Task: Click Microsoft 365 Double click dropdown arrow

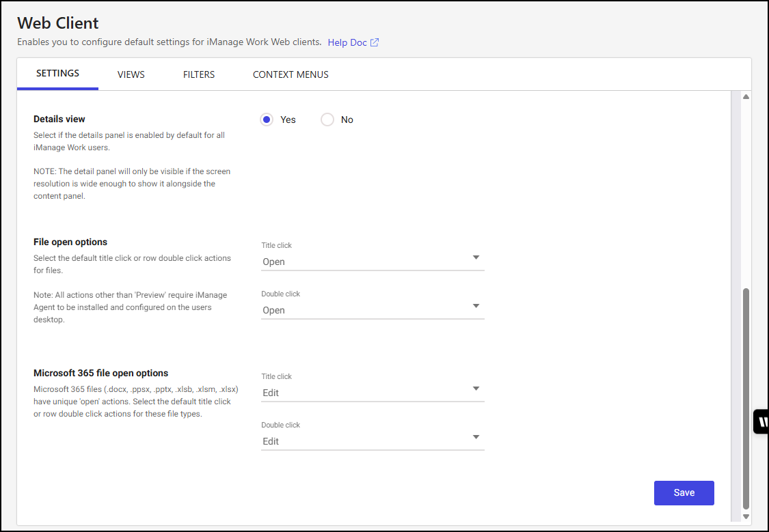Action: [476, 437]
